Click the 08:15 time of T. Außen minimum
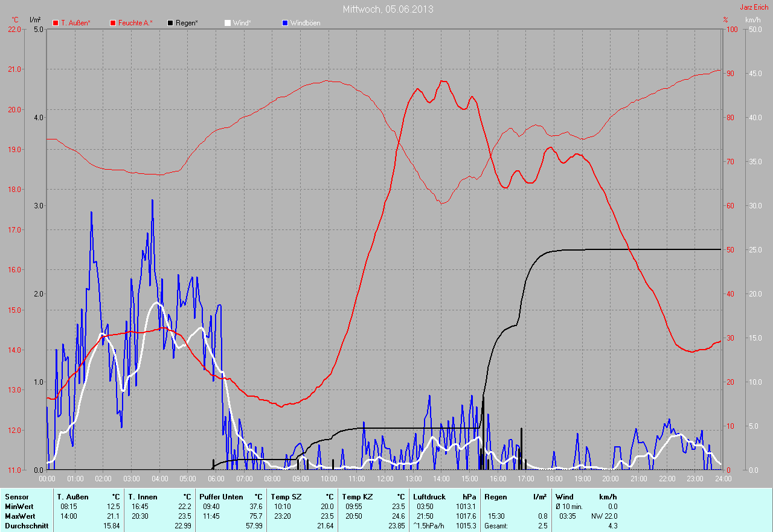The height and width of the screenshot is (532, 773). [68, 507]
